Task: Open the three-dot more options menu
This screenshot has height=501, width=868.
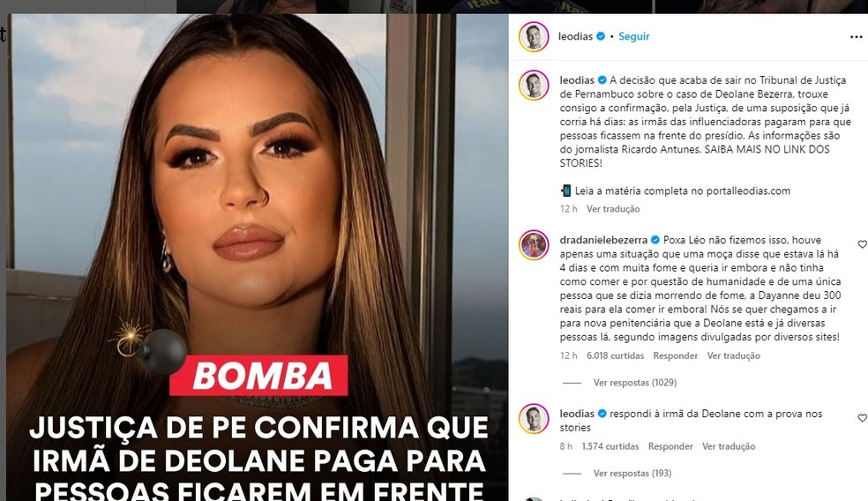Action: 856,36
